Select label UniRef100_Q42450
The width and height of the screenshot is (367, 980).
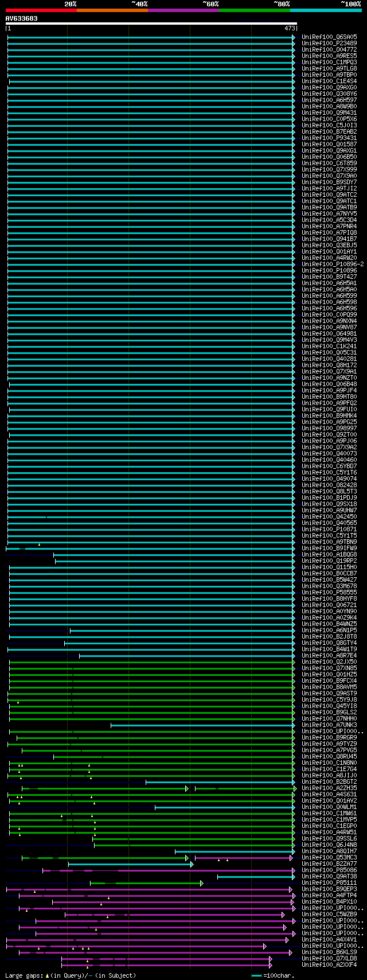(329, 516)
